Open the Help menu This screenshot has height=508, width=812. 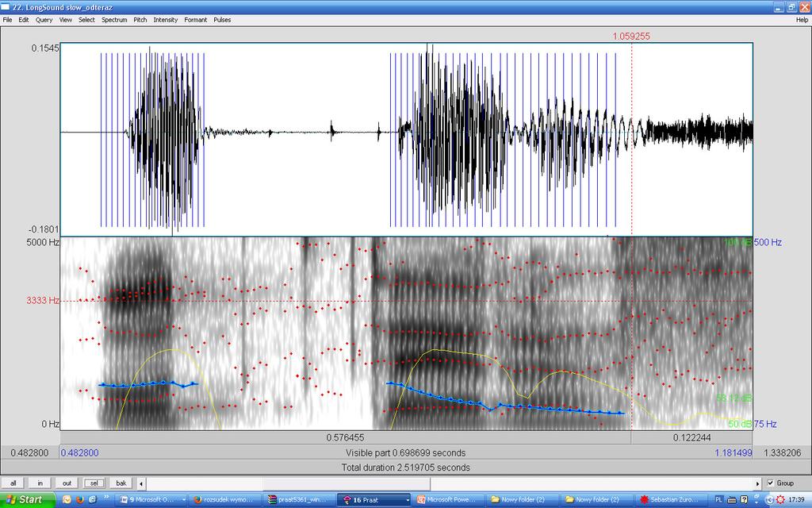pos(802,20)
